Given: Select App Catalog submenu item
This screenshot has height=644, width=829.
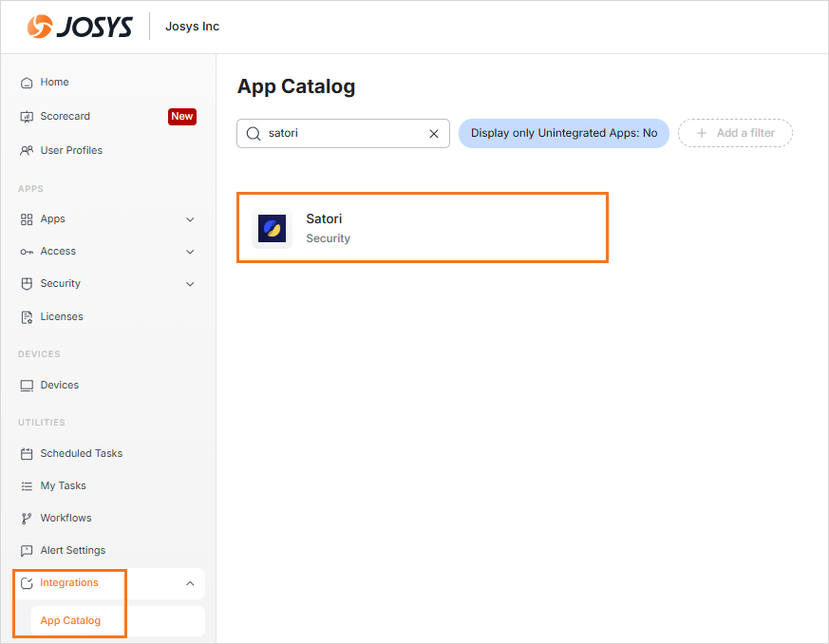Looking at the screenshot, I should tap(70, 621).
